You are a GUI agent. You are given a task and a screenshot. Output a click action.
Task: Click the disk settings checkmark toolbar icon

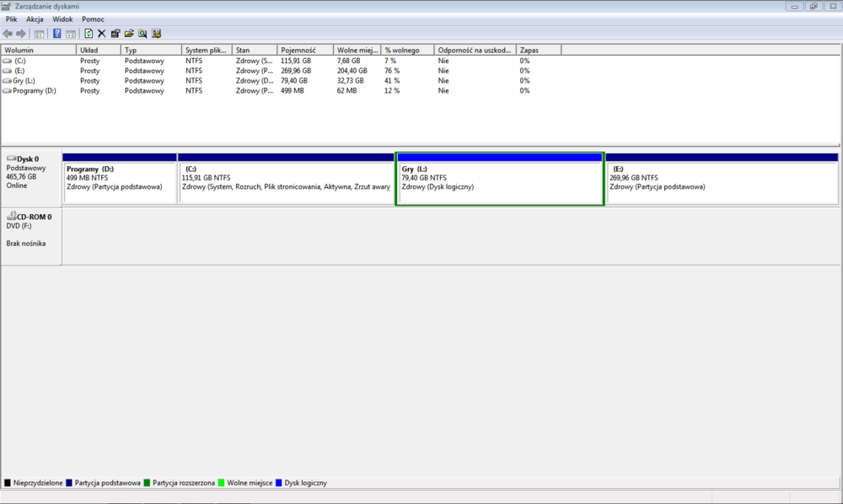click(157, 34)
